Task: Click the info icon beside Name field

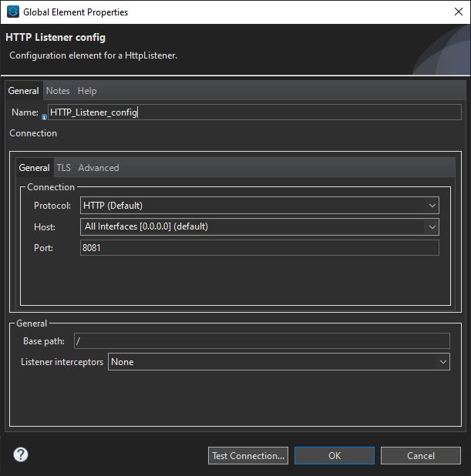Action: [x=44, y=117]
